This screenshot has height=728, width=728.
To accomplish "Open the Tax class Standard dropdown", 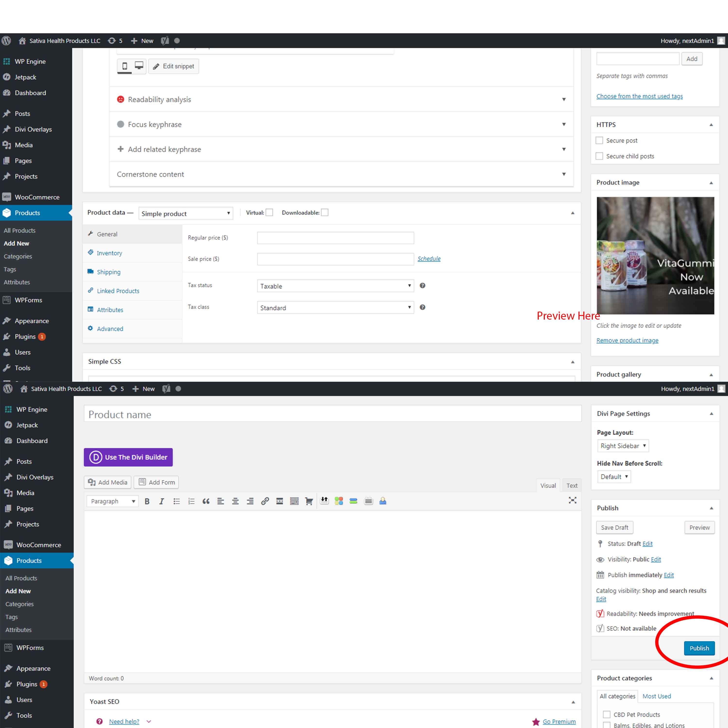I will click(335, 307).
